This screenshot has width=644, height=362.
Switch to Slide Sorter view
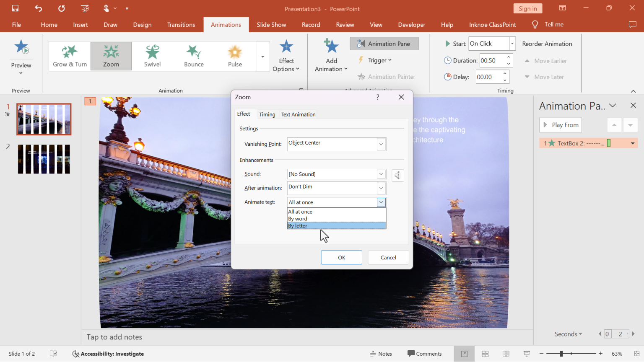[x=485, y=354]
